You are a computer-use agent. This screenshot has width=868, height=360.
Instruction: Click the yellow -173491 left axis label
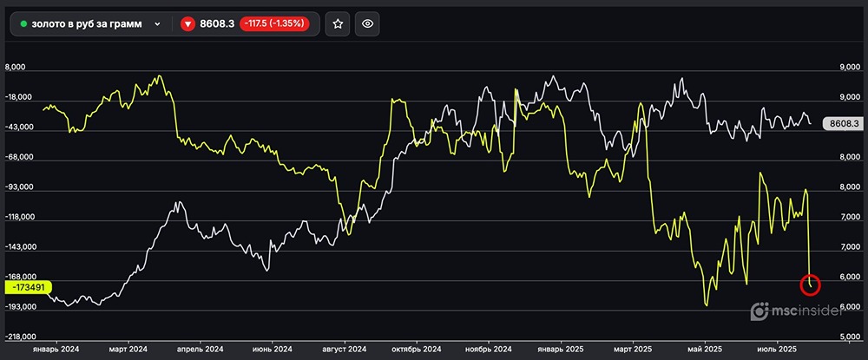point(30,286)
